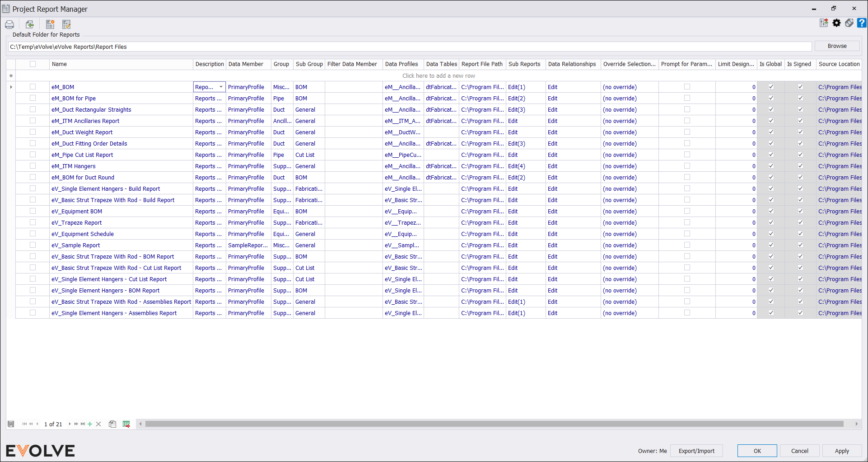Screen dimensions: 868x462
Task: Sort by the Name column header
Action: tap(121, 64)
